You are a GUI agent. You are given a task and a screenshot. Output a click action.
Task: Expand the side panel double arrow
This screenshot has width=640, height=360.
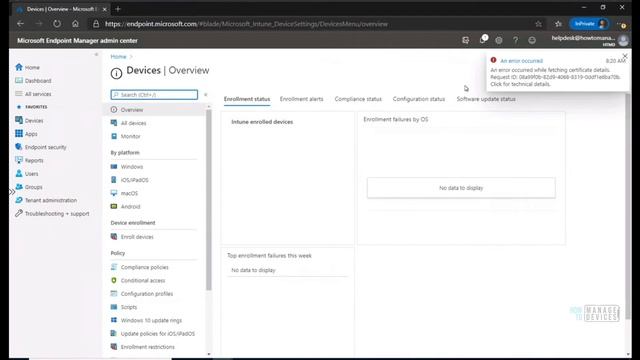click(x=12, y=191)
